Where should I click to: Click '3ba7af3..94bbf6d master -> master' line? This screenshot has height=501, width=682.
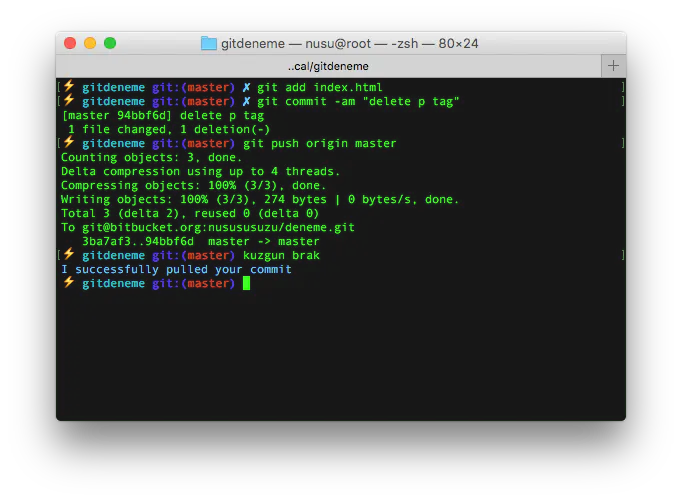click(201, 241)
